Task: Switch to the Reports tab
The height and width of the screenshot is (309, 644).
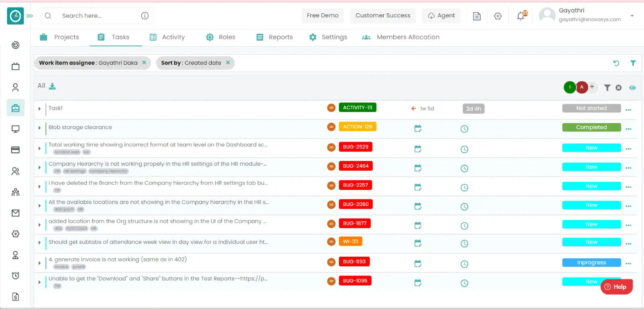Action: coord(275,37)
